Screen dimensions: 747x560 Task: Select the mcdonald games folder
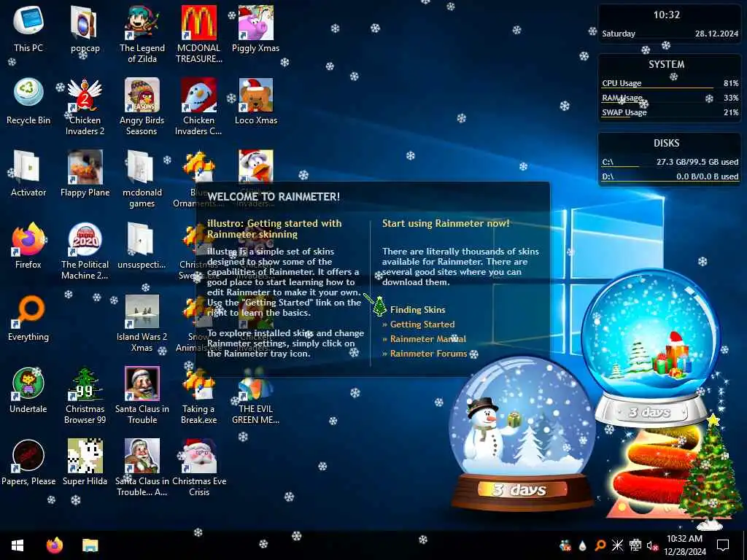[x=142, y=179]
